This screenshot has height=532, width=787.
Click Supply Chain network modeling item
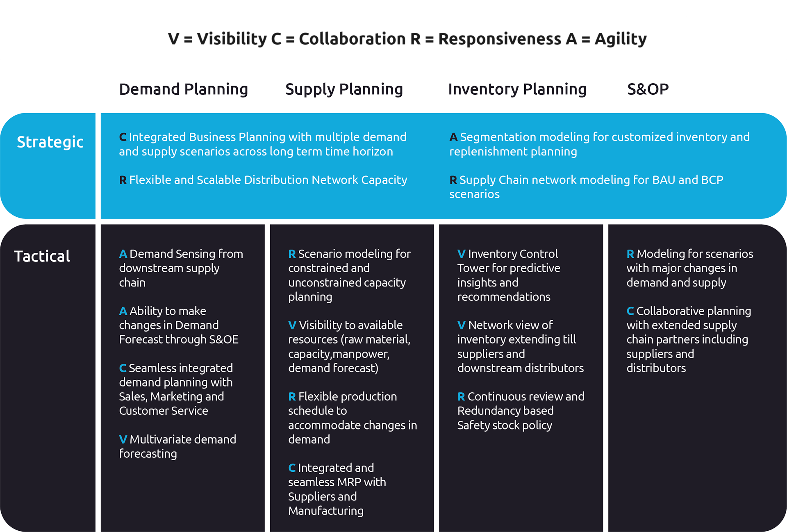point(586,186)
